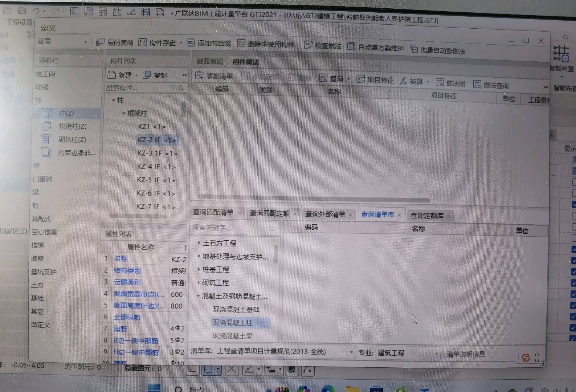Click the horizontal scrollbar under the 做法 table
Screen dimensions: 576x392
click(x=314, y=199)
